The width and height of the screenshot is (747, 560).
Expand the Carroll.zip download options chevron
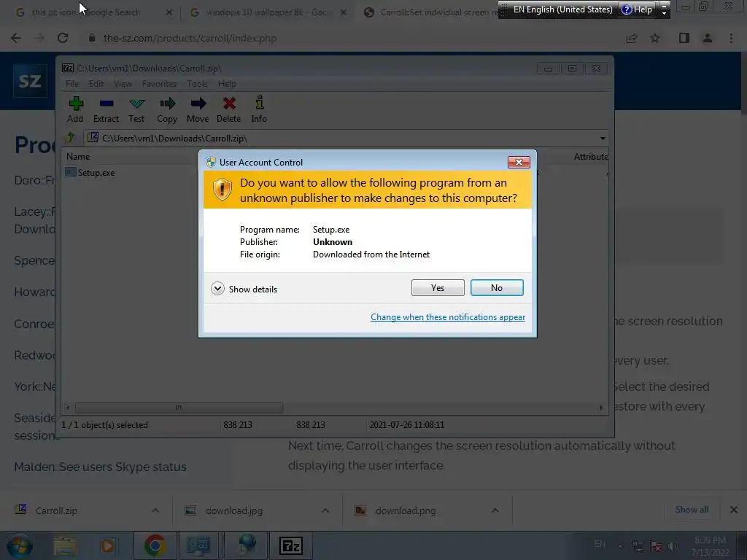(155, 510)
